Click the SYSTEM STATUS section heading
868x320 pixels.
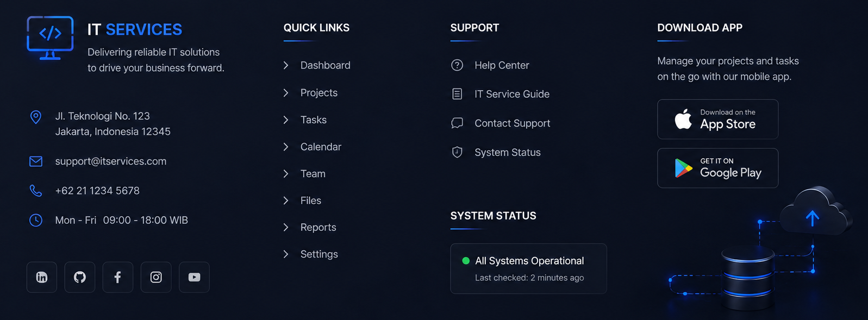(493, 216)
